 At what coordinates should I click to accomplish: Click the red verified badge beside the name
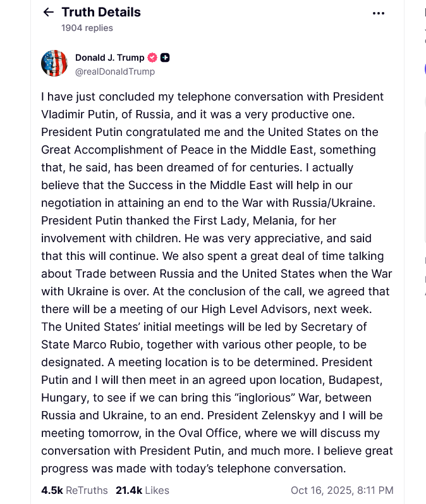pyautogui.click(x=152, y=58)
